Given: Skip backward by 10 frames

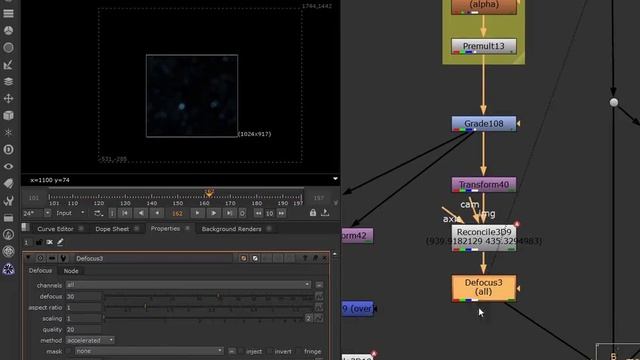Looking at the screenshot, I should coord(258,213).
